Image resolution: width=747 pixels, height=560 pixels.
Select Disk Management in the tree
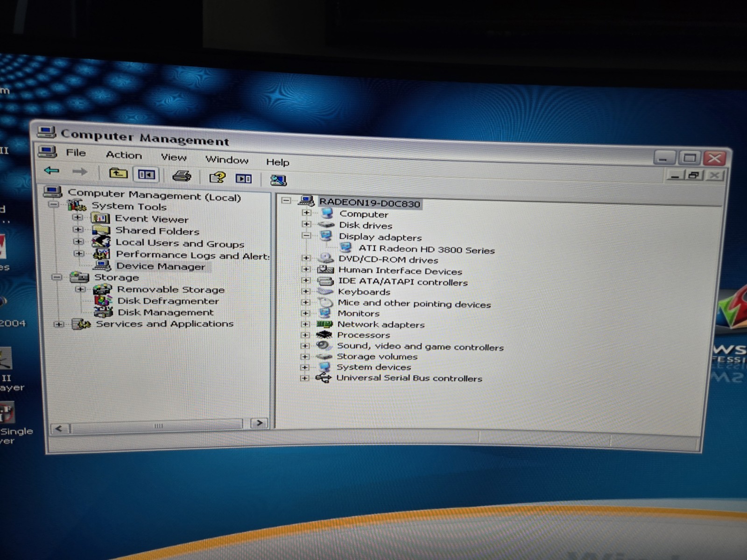[165, 312]
